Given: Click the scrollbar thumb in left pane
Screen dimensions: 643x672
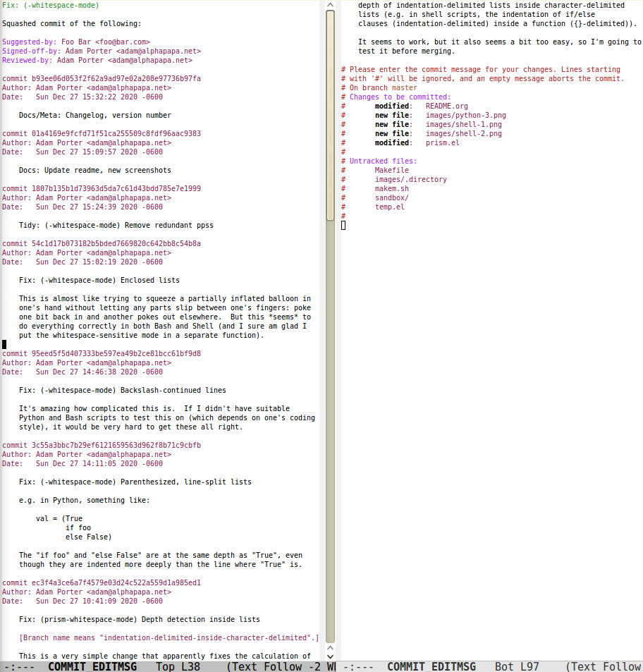Looking at the screenshot, I should (x=330, y=115).
